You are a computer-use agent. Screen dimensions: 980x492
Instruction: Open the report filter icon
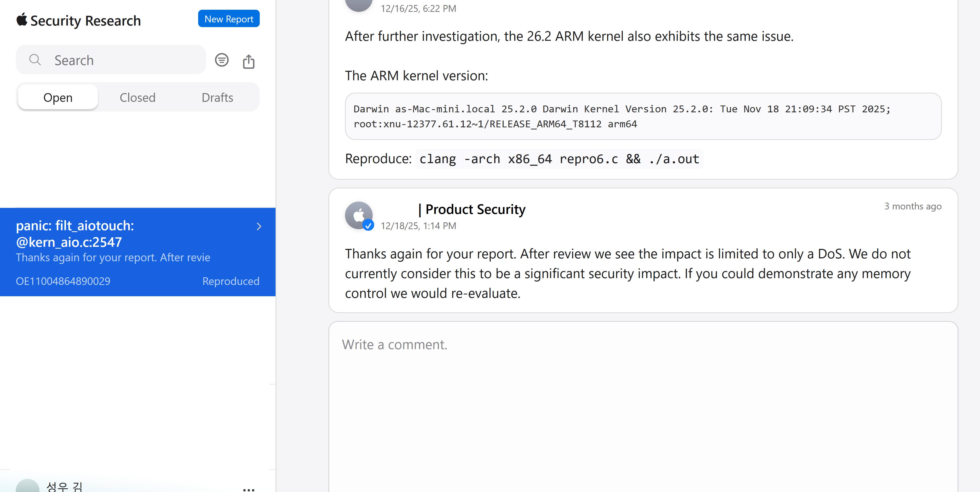[x=222, y=60]
